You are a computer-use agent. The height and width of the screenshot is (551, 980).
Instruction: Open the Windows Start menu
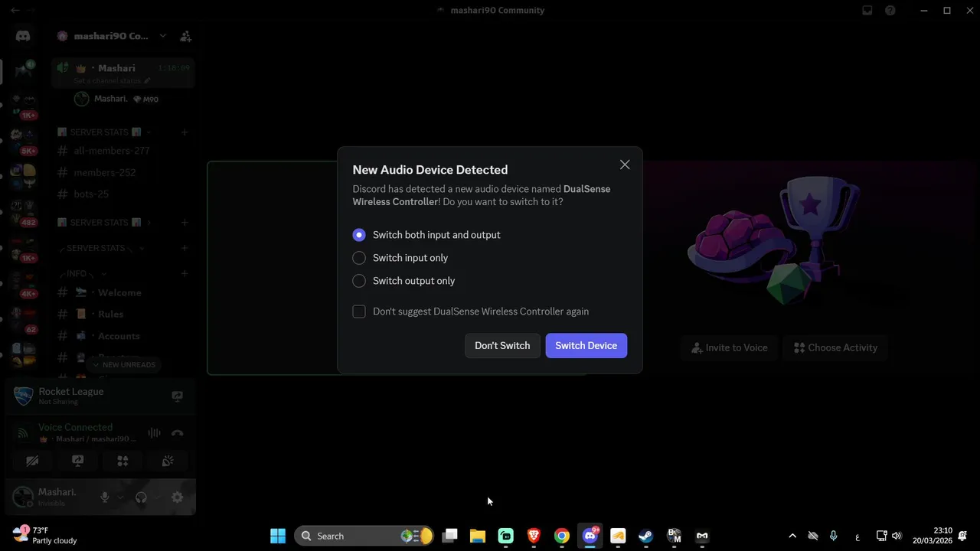[278, 536]
